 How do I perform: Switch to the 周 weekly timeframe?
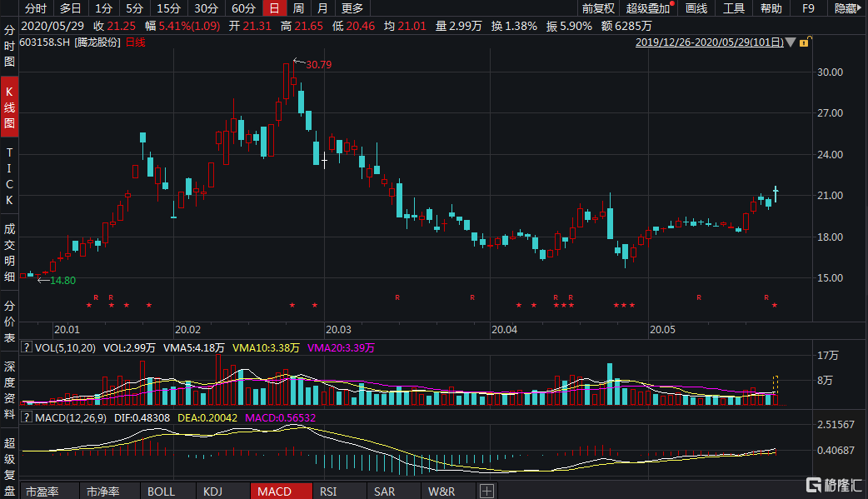tap(297, 8)
